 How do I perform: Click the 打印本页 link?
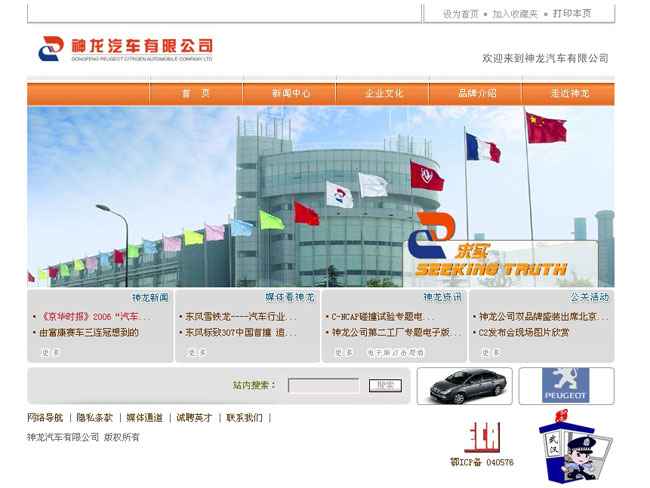point(572,14)
